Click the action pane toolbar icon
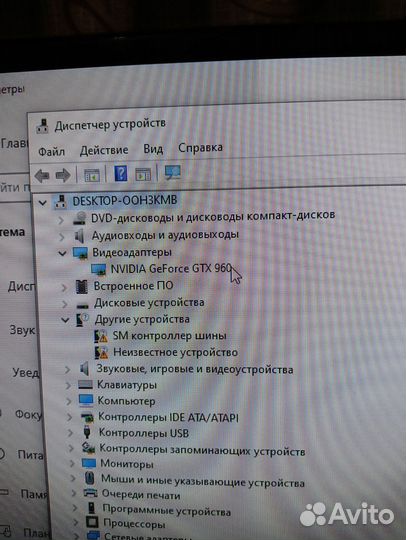Image resolution: width=406 pixels, height=540 pixels. [143, 174]
